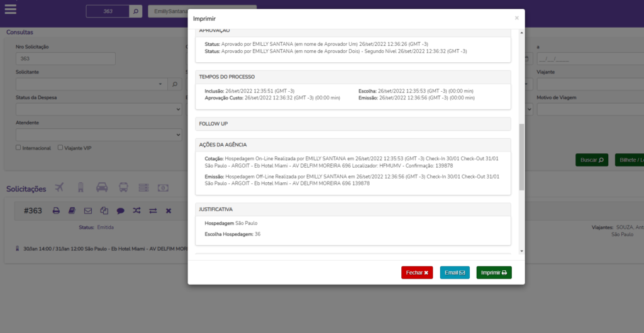Viewport: 644px width, 333px height.
Task: Click the blue Email button
Action: [455, 273]
